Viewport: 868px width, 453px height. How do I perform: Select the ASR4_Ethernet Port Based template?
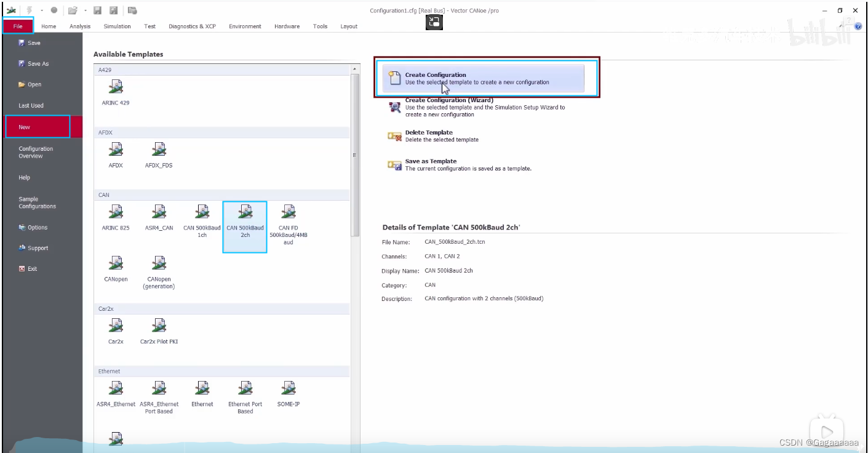coord(159,398)
